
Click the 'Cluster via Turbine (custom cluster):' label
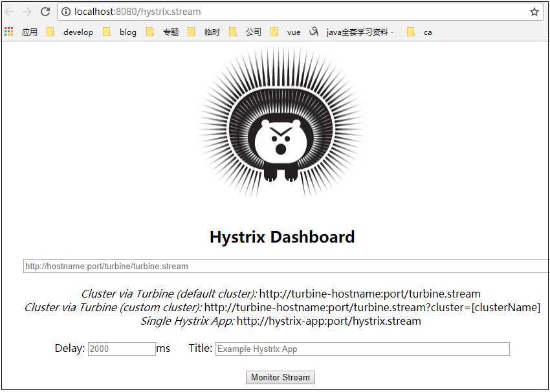(113, 307)
